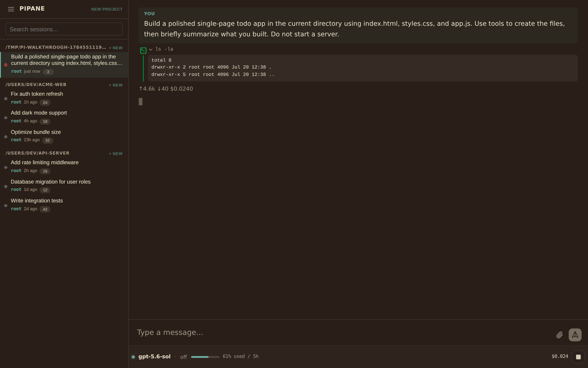Click status dot beside Optimize bundle size
Viewport: 588px width, 368px height.
(x=6, y=137)
